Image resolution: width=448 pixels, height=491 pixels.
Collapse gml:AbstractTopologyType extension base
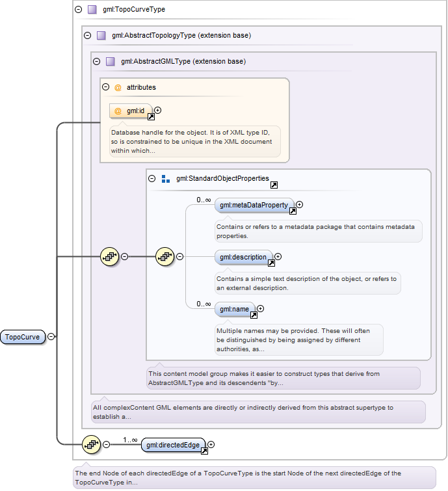pyautogui.click(x=87, y=35)
